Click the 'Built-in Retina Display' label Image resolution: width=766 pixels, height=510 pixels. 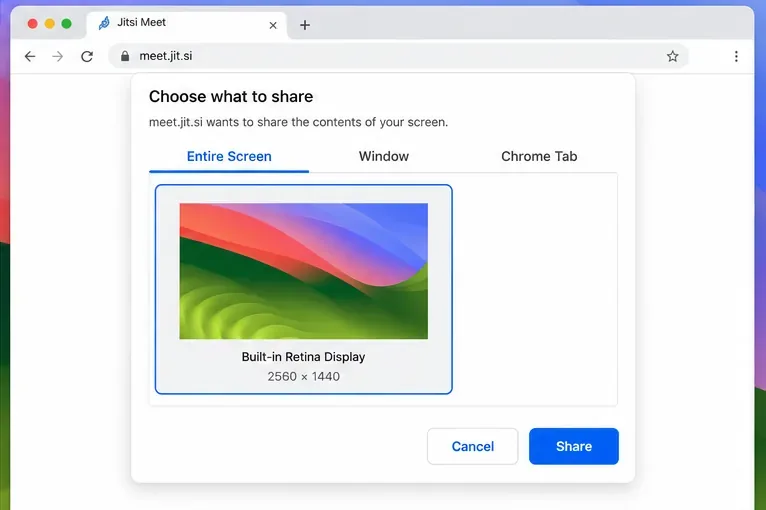click(x=303, y=357)
